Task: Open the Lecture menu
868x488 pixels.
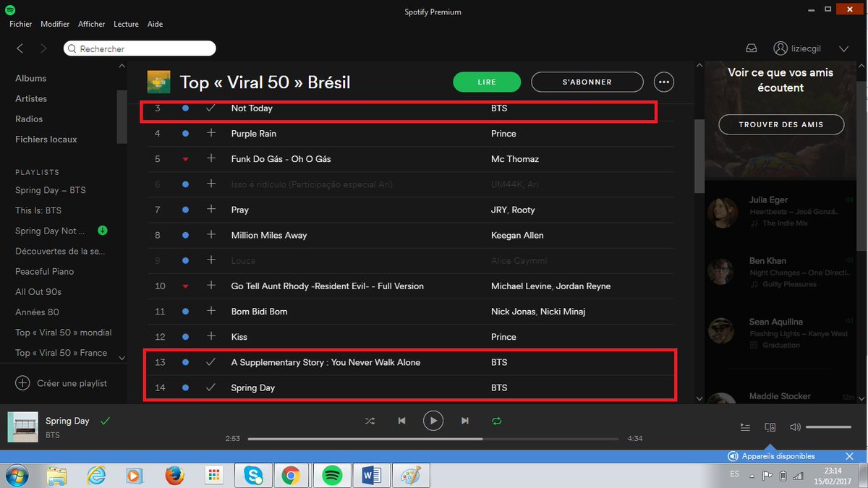Action: click(x=126, y=24)
